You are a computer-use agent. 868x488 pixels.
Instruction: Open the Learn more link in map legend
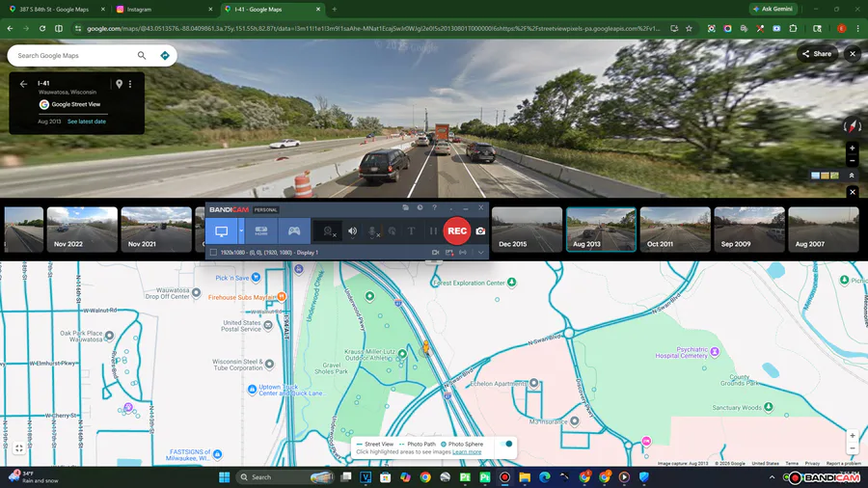(x=467, y=452)
